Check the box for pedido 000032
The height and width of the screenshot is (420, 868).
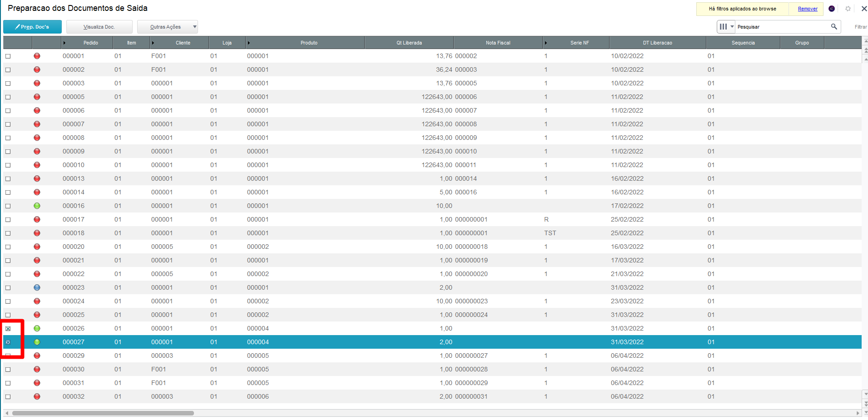8,397
